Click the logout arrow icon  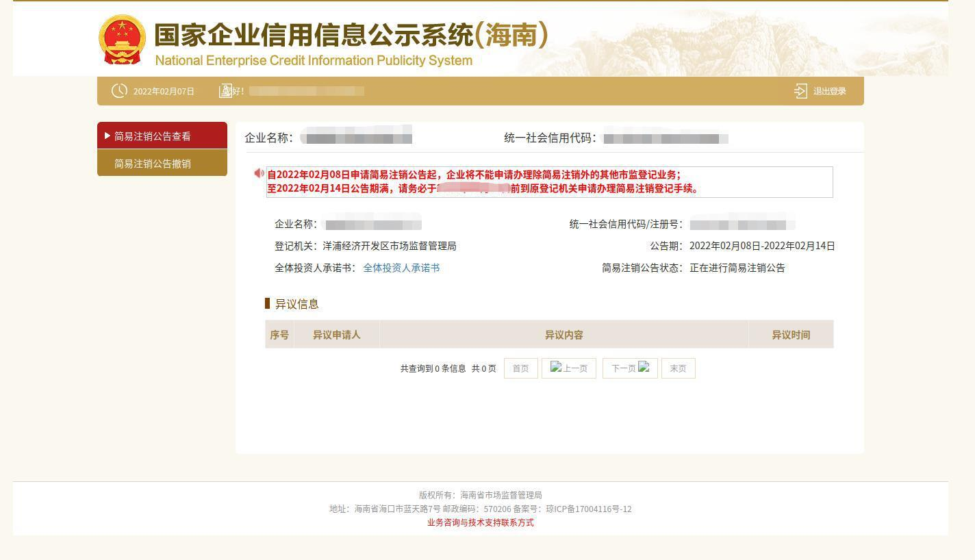click(800, 91)
